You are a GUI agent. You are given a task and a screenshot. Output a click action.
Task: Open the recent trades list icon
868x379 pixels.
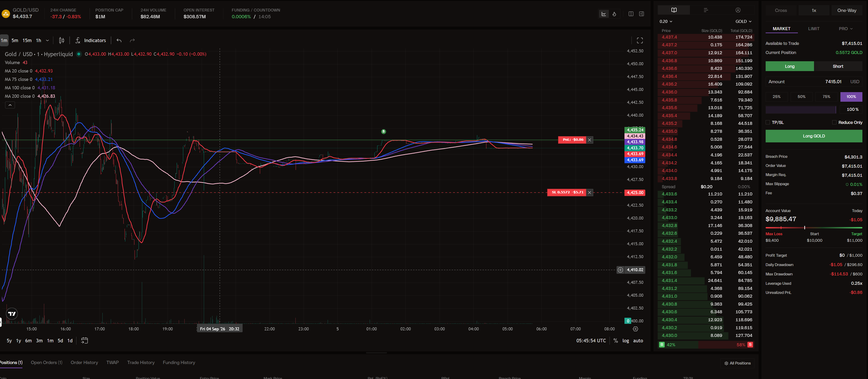tap(706, 10)
